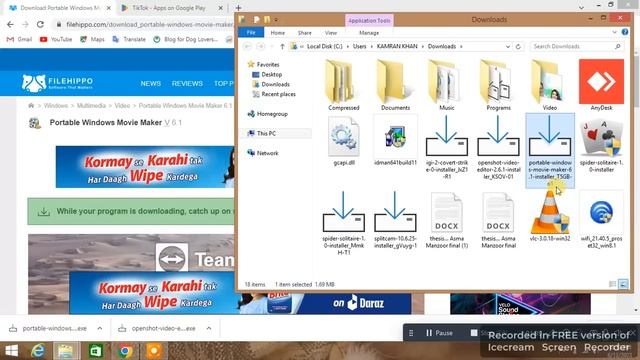Screen dimensions: 640x360
Task: Open REVIEWS on FileHippo
Action: [187, 83]
